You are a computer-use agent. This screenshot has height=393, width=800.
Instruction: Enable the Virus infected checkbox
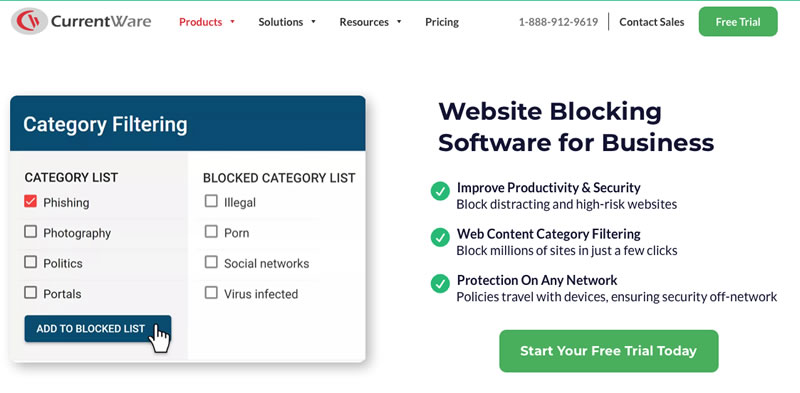point(211,293)
